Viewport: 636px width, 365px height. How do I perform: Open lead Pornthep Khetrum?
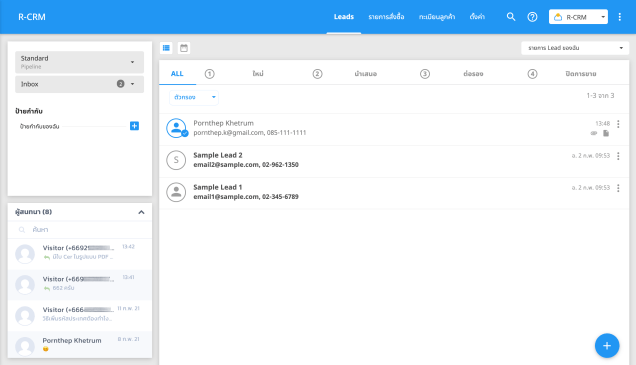pos(394,129)
